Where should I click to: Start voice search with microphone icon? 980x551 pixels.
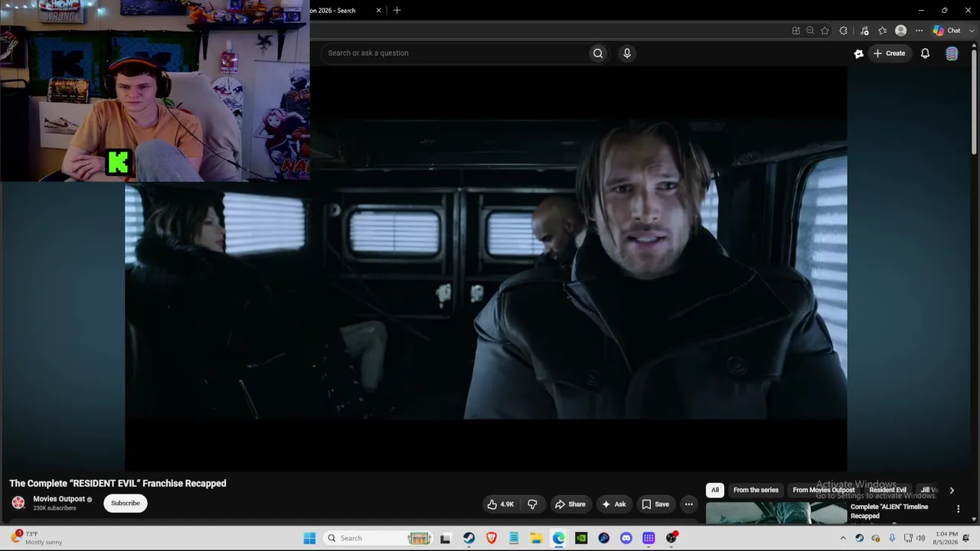point(627,53)
